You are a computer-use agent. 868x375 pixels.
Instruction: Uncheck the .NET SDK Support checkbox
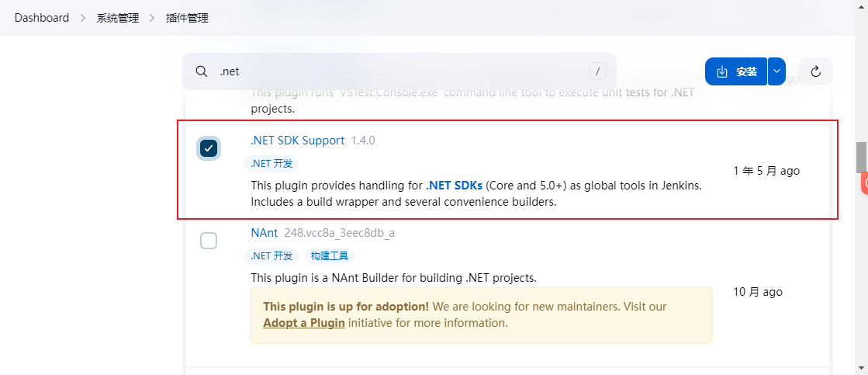[209, 148]
